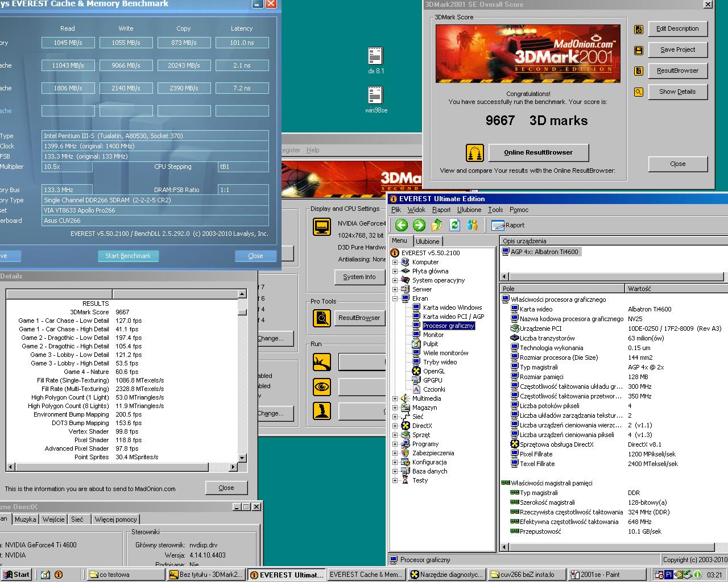The width and height of the screenshot is (728, 582).
Task: Click the users icon in EVEREST toolbar
Action: 472,225
